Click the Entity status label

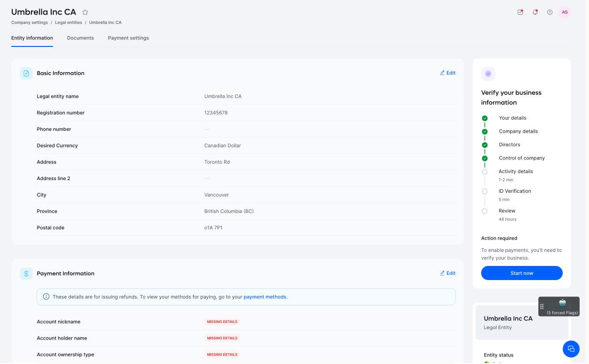[x=498, y=355]
